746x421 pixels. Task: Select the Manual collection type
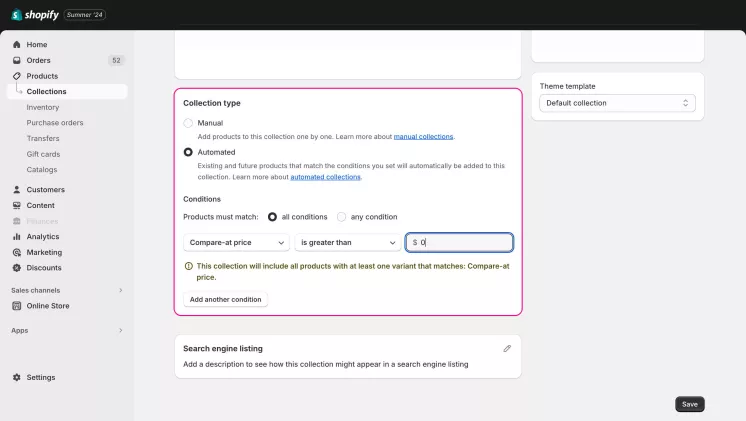point(188,123)
